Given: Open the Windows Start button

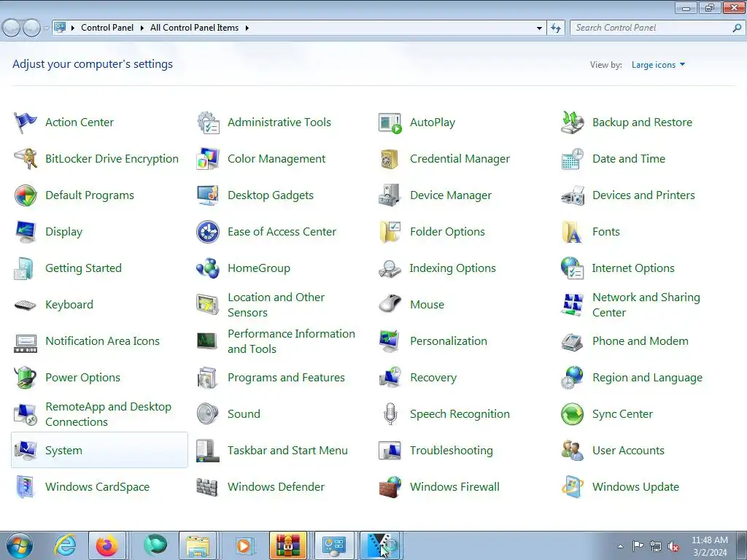Looking at the screenshot, I should [20, 545].
